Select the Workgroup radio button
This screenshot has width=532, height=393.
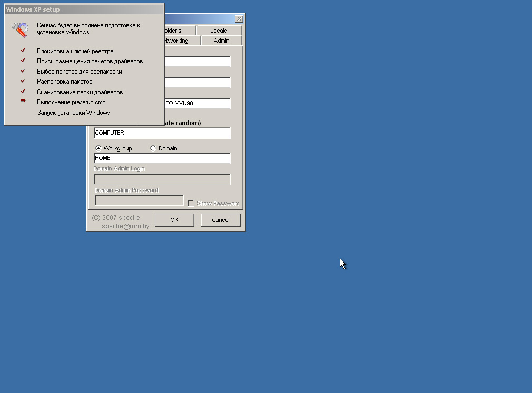98,148
